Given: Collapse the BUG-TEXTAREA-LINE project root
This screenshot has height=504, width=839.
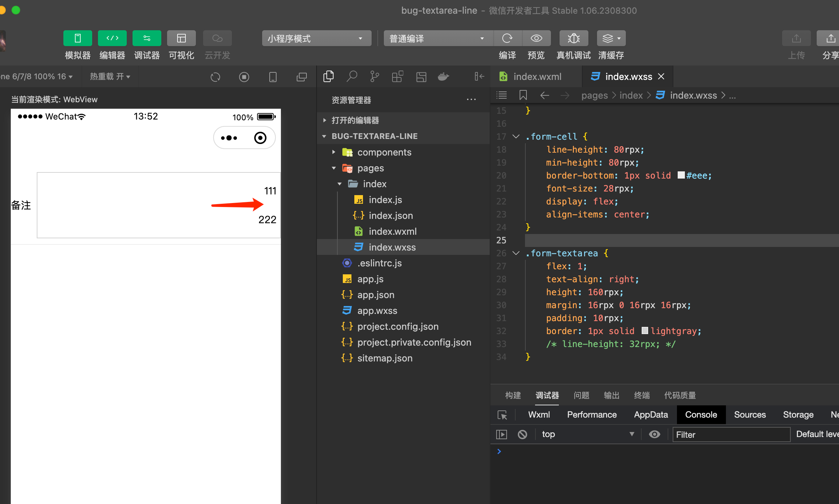Looking at the screenshot, I should (403, 136).
